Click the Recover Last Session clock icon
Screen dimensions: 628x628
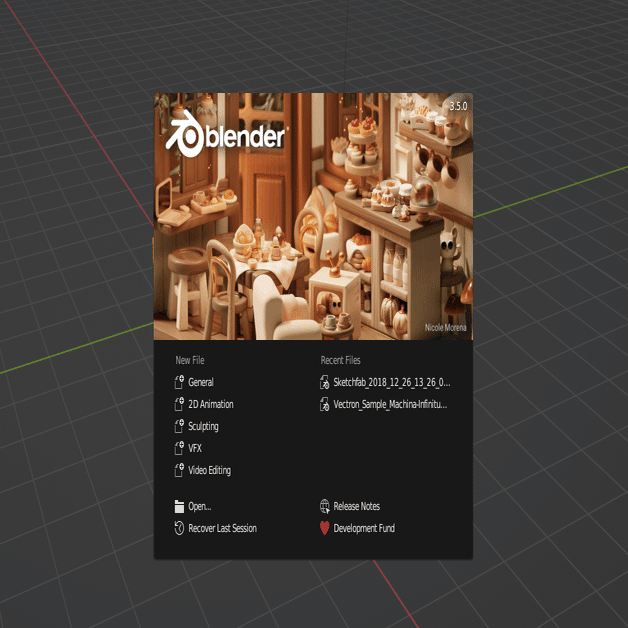point(179,528)
